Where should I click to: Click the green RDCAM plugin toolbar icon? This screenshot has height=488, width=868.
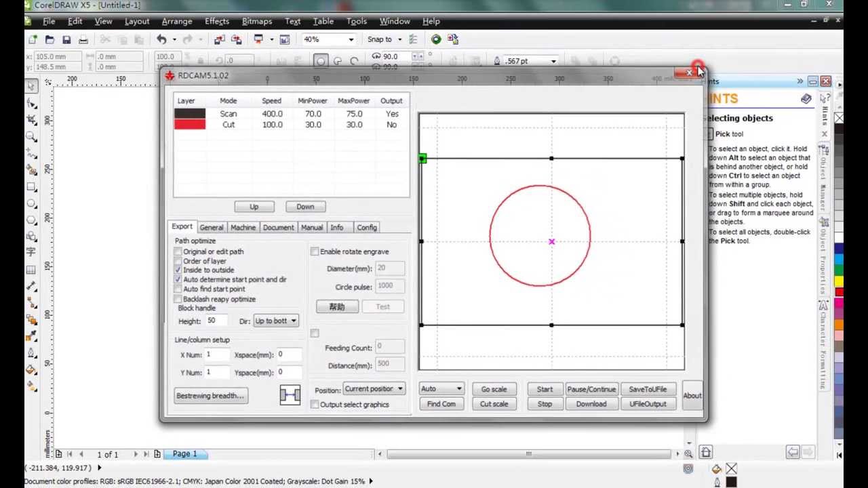tap(436, 39)
